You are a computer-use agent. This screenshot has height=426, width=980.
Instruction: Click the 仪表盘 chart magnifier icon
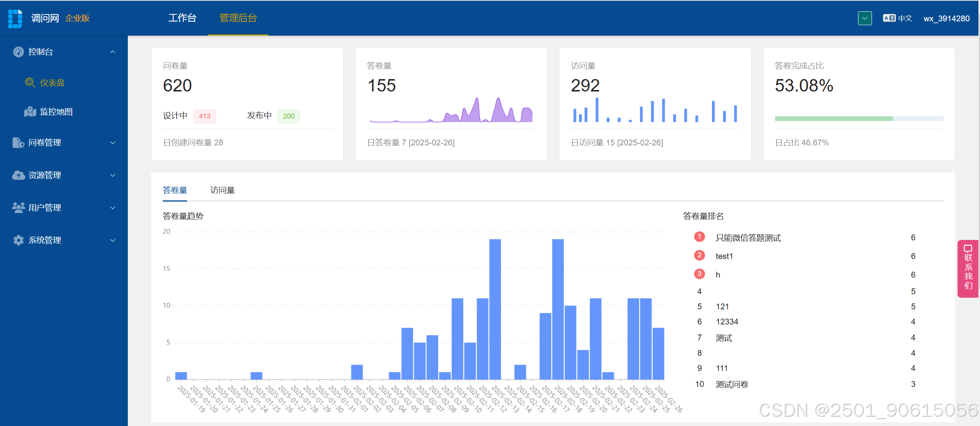point(30,82)
